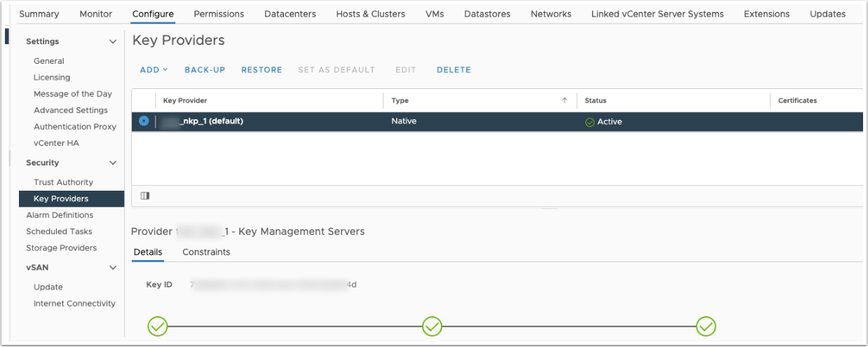Open the Extensions tab
Screen dimensions: 868x347
click(x=767, y=14)
